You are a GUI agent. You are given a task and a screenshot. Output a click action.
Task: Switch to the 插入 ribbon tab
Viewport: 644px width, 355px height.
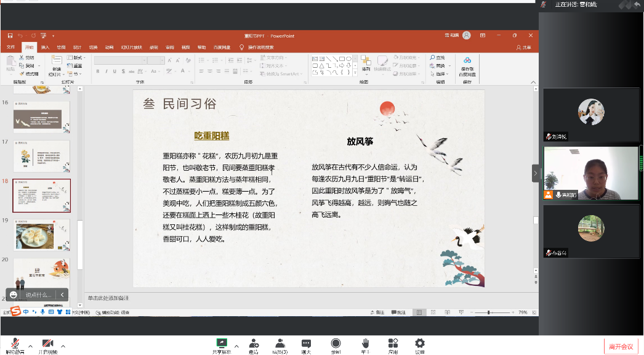46,47
